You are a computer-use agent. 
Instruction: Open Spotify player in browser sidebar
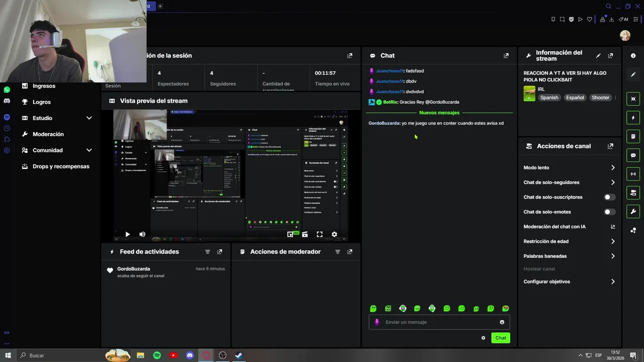(7, 117)
